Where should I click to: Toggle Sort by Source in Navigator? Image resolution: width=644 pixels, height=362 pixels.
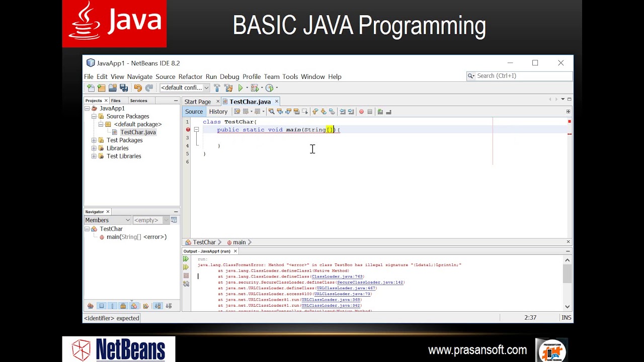pyautogui.click(x=169, y=306)
